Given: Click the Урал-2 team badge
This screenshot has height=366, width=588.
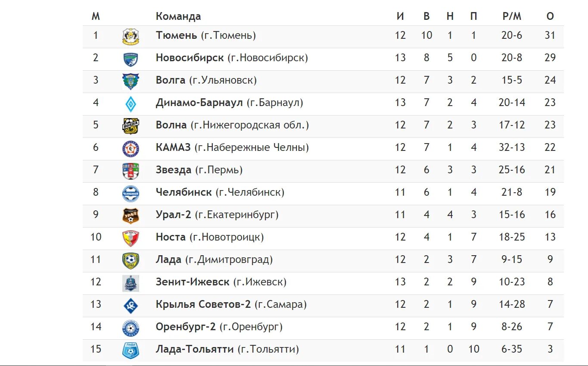Looking at the screenshot, I should point(131,216).
